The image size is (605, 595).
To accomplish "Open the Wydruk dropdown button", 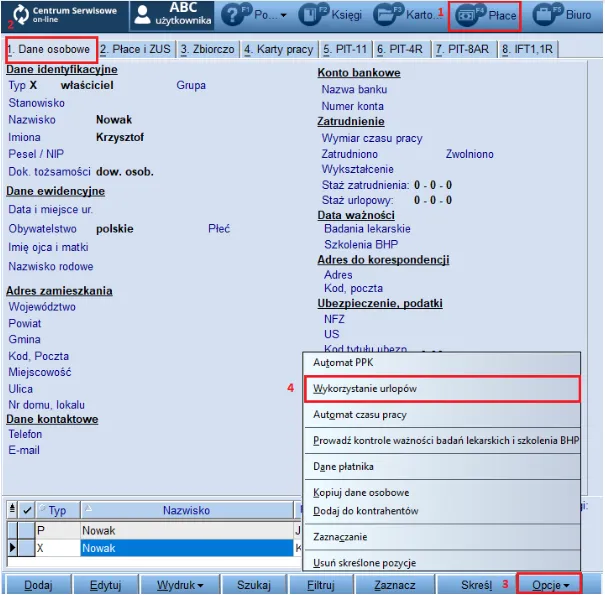I will pyautogui.click(x=180, y=584).
